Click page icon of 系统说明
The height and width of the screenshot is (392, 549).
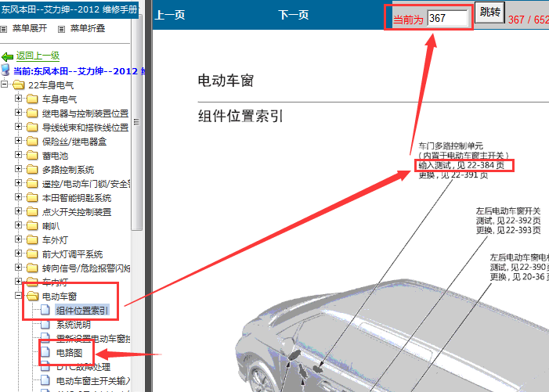tap(45, 324)
